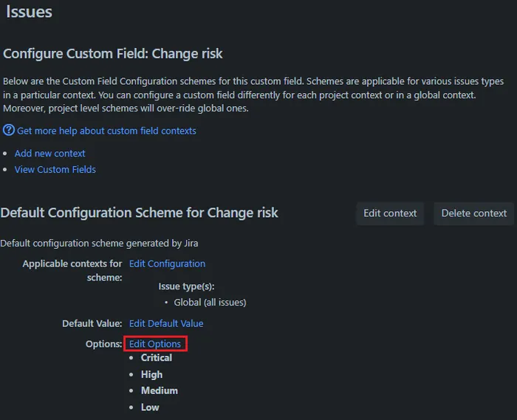Click the 'Global (all issues)' issue type entry
Viewport: 517px width, 420px height.
point(210,303)
